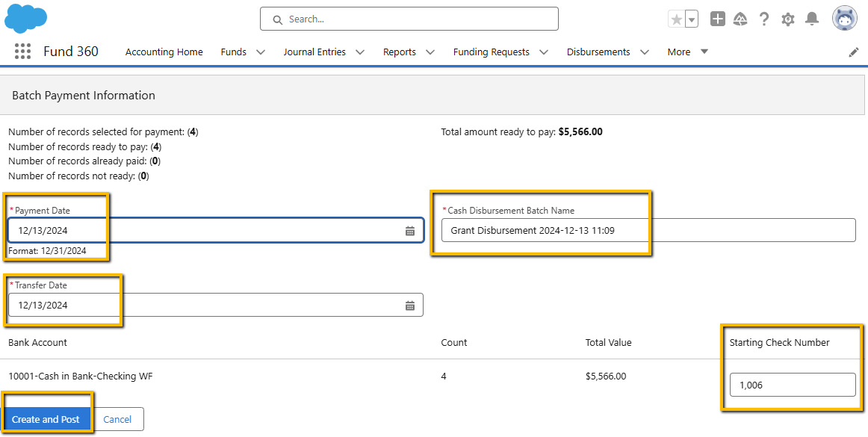Click the search magnifier icon
868x437 pixels.
[278, 19]
